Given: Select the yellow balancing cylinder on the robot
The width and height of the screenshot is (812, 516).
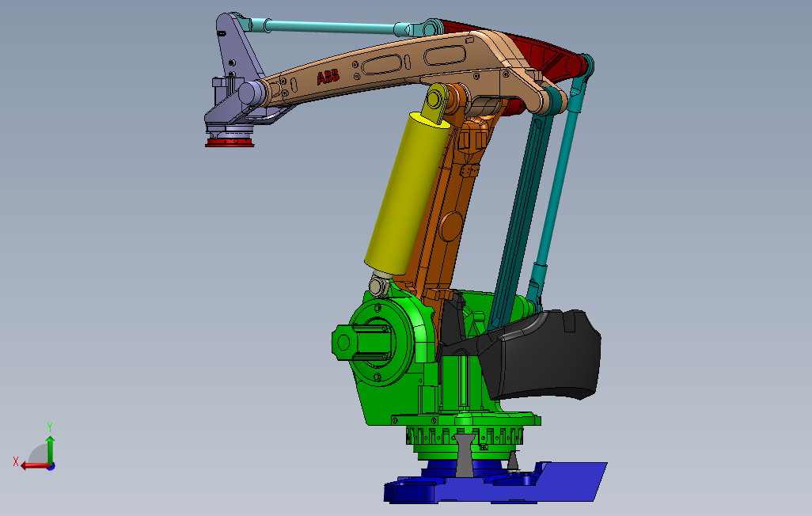Looking at the screenshot, I should [x=407, y=193].
